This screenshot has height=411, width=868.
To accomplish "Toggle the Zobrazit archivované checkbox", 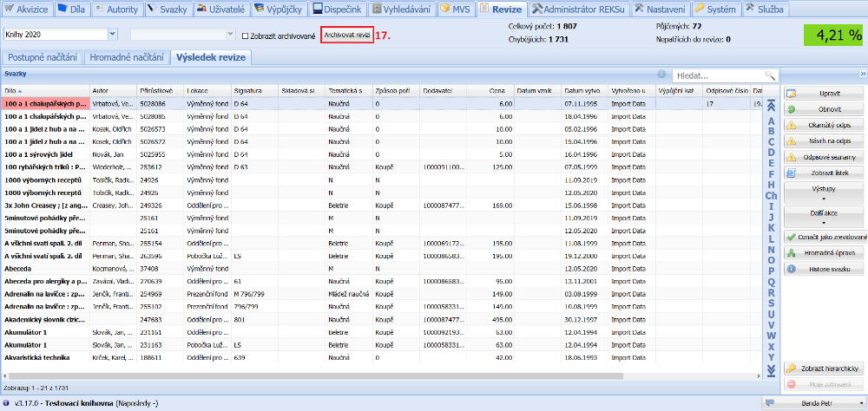I will 245,36.
